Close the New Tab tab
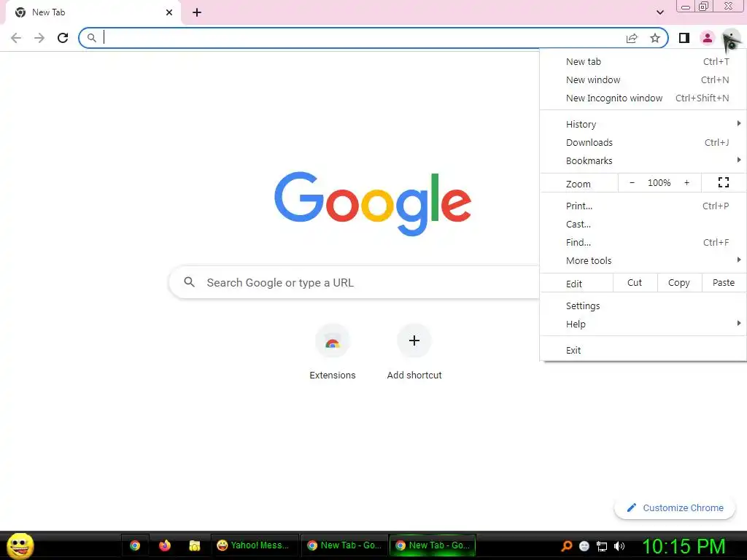Image resolution: width=747 pixels, height=560 pixels. (169, 12)
